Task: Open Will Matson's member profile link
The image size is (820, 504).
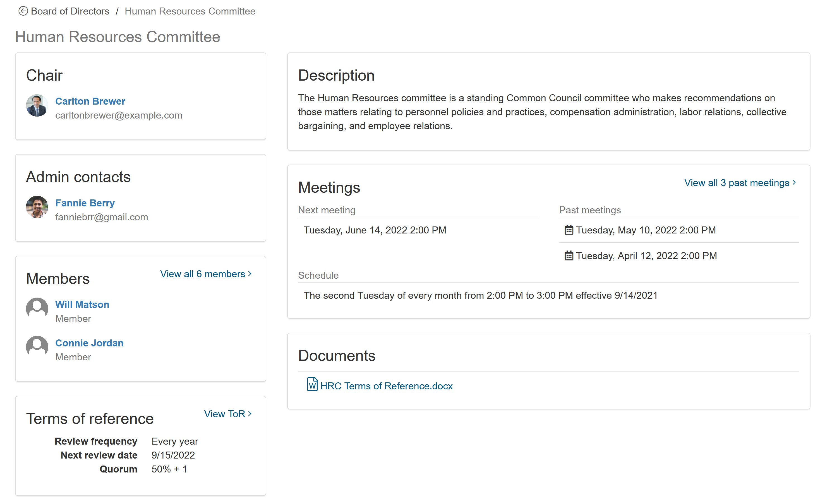Action: (82, 304)
